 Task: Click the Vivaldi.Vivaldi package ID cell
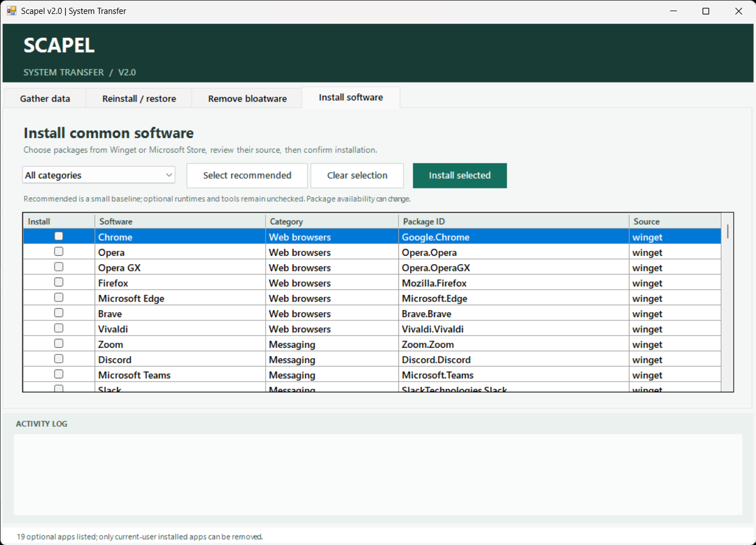(x=514, y=329)
